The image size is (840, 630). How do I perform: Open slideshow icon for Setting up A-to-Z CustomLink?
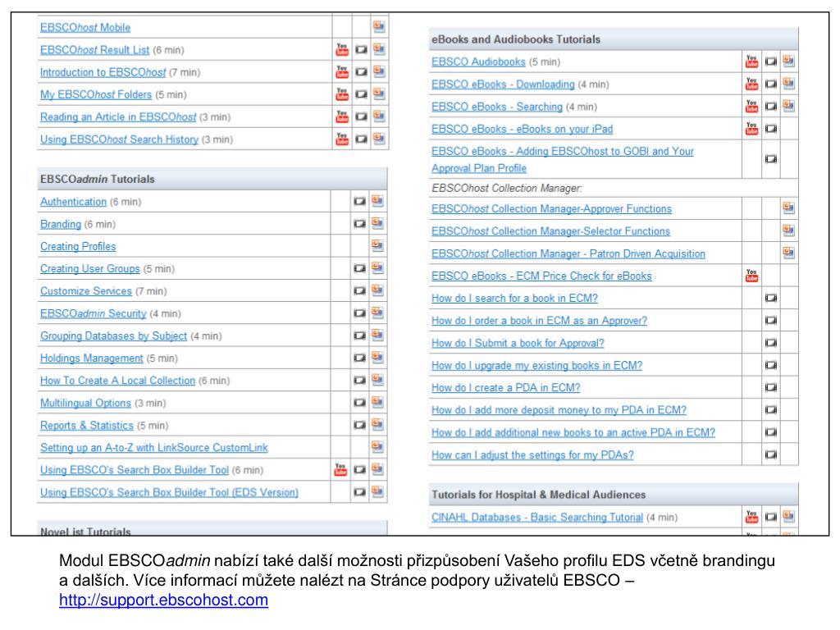377,447
